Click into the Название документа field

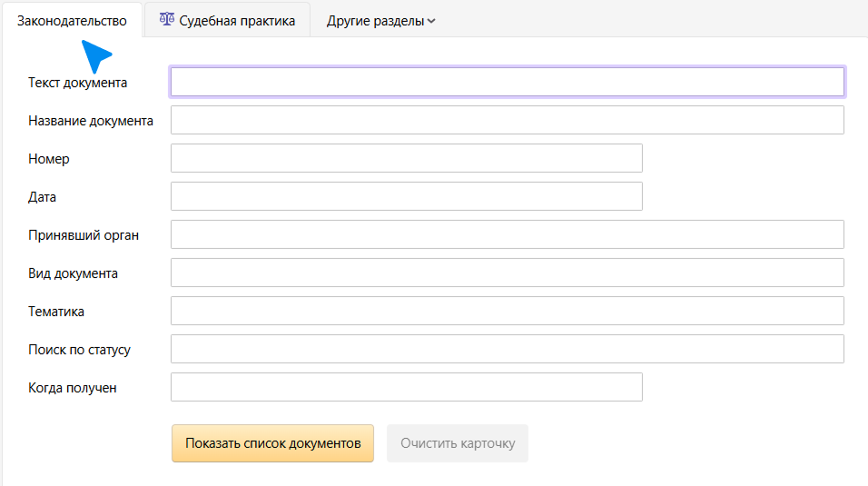507,120
